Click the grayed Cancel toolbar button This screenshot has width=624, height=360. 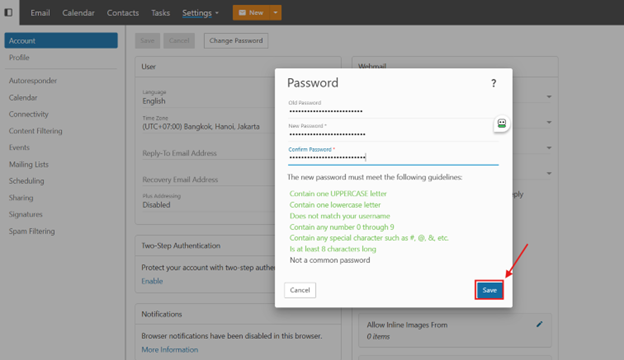coord(179,41)
